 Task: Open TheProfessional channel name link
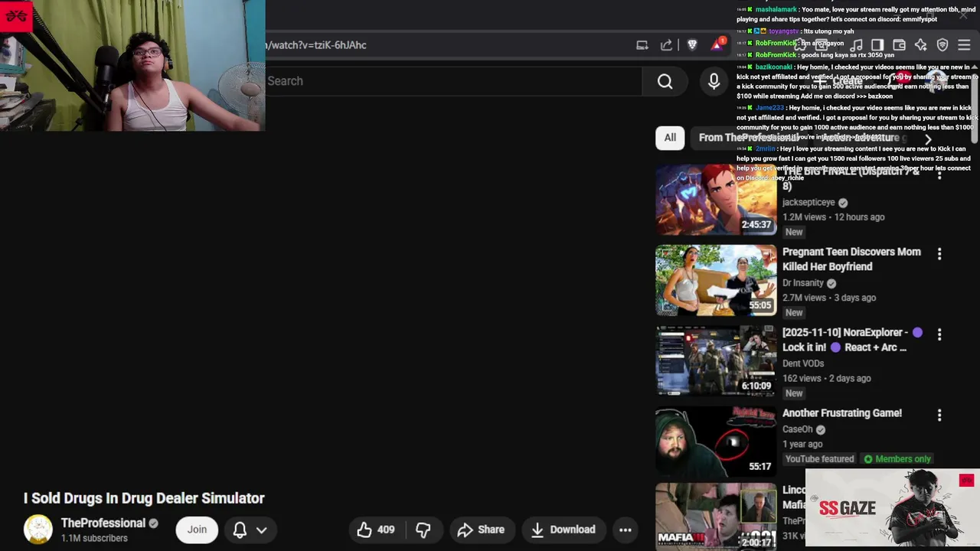[103, 523]
